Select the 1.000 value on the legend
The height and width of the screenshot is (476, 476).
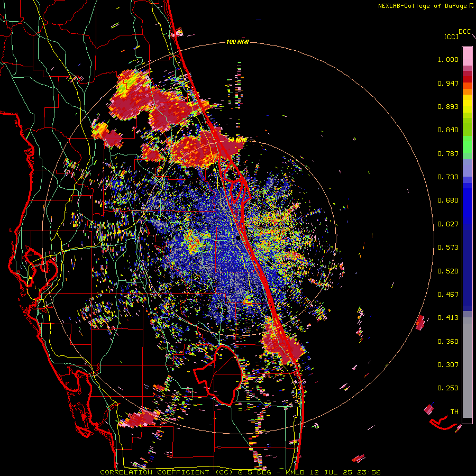(448, 59)
